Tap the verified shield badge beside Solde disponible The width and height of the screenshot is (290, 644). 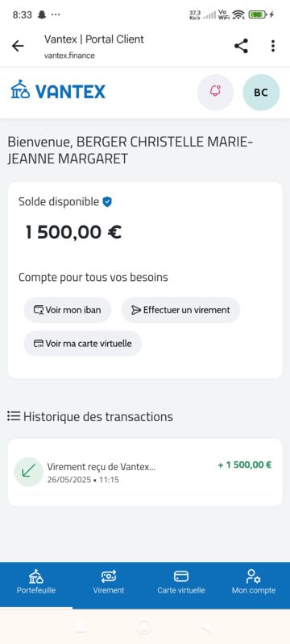[x=107, y=202]
